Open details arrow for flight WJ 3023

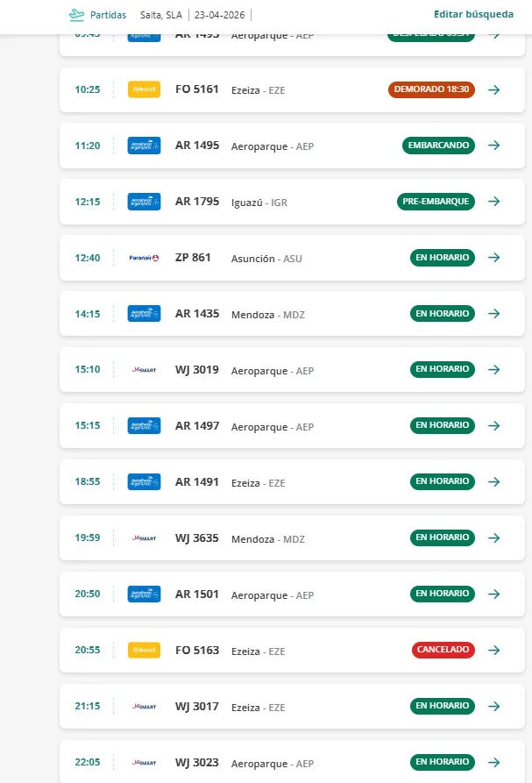pos(494,762)
